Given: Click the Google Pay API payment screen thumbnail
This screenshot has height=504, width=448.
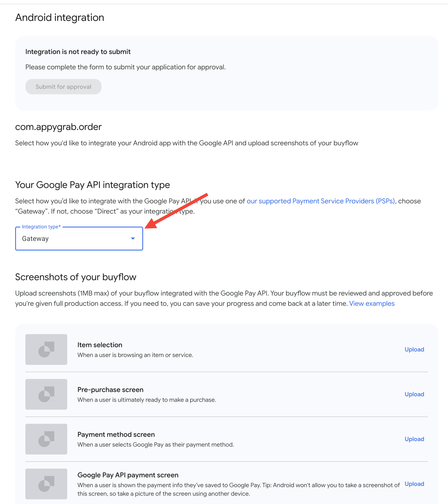Looking at the screenshot, I should pyautogui.click(x=46, y=484).
